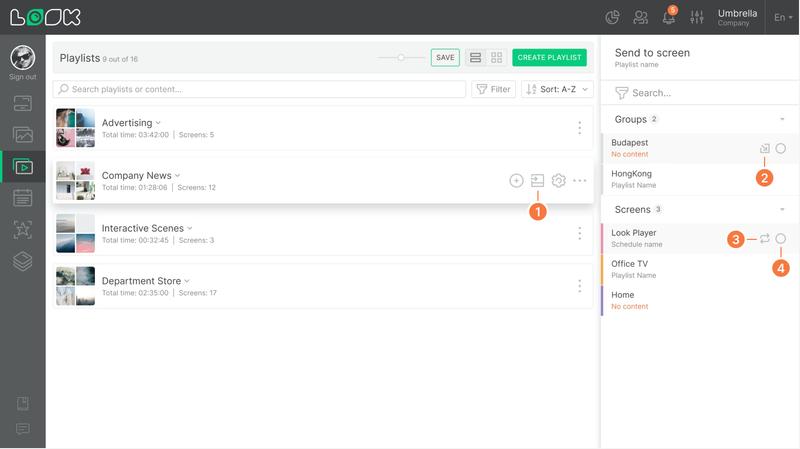Open the star-frame sidebar icon
800x449 pixels.
click(x=22, y=230)
